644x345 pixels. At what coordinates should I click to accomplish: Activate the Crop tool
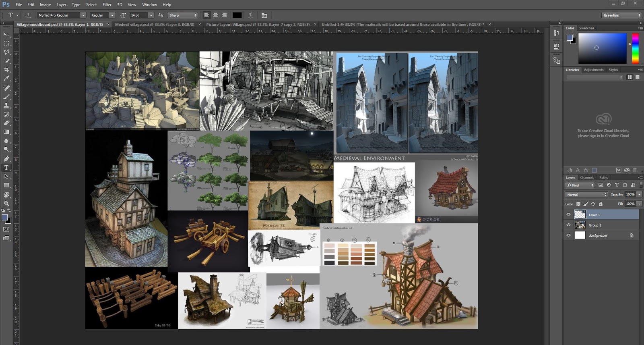tap(6, 70)
